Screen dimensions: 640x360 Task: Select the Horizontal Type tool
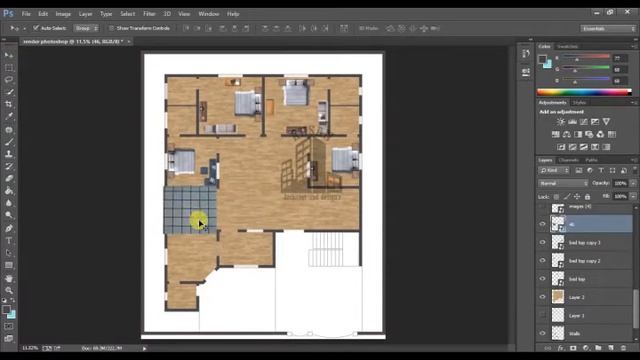(9, 240)
